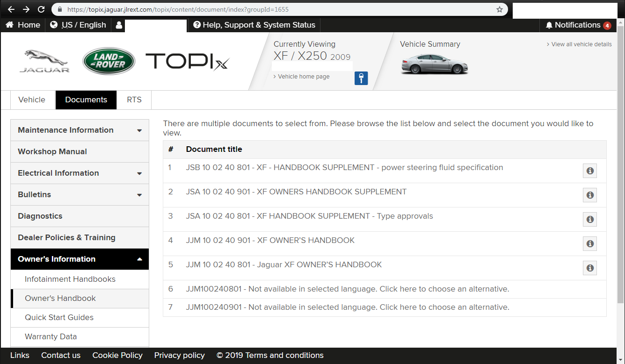Show info for Type approvals supplement
The image size is (625, 364).
(x=589, y=220)
